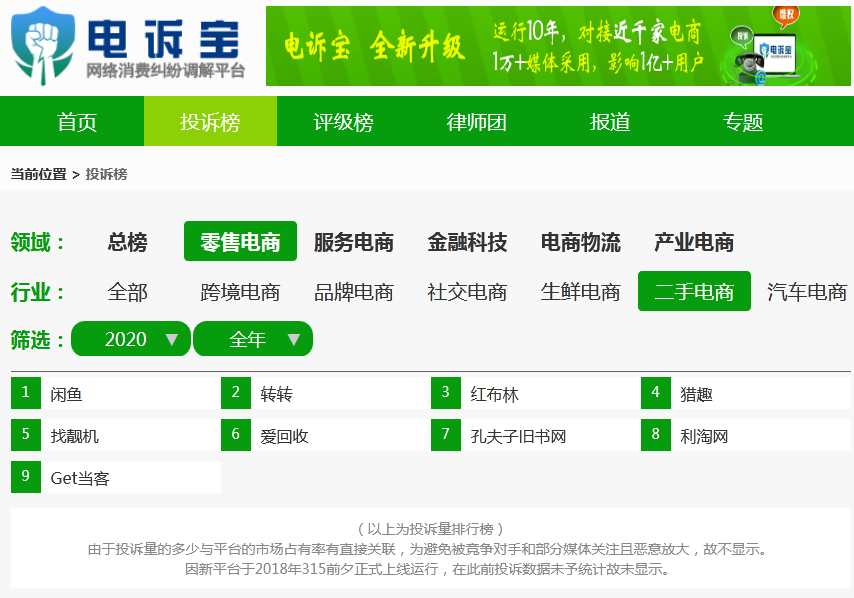Screen dimensions: 854x598
Task: Filter by 生鲜电商 industry
Action: pyautogui.click(x=581, y=292)
